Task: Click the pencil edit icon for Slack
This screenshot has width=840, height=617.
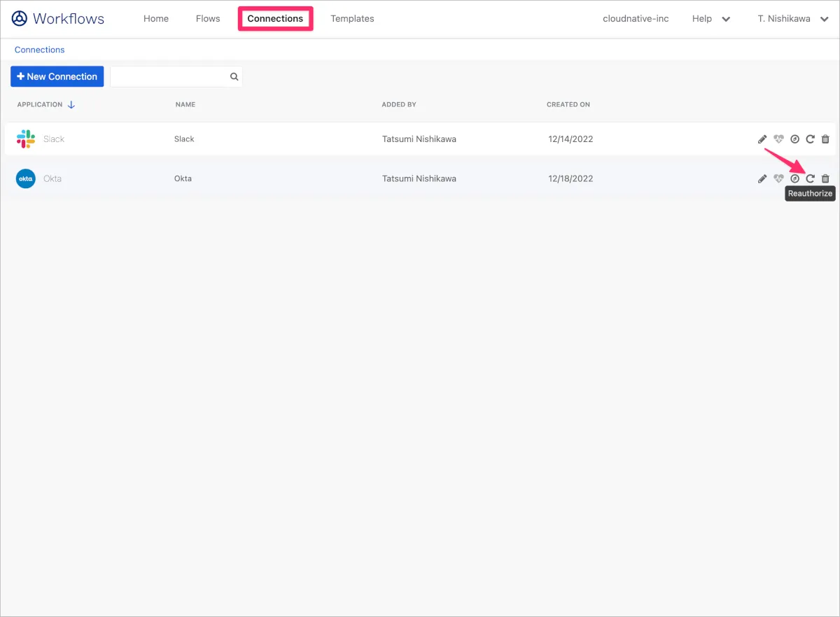Action: [762, 139]
